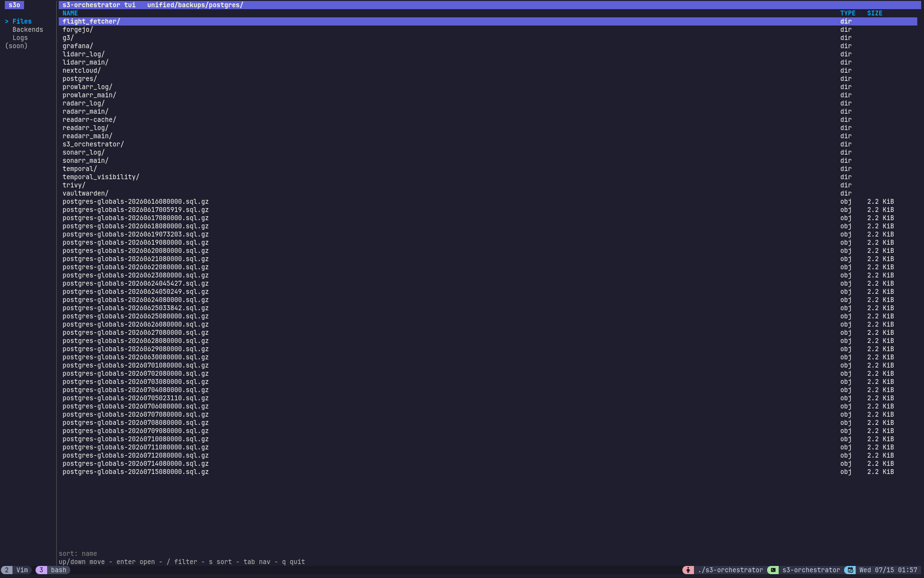Click the 'dir' type of vaultwarden/ row

846,193
